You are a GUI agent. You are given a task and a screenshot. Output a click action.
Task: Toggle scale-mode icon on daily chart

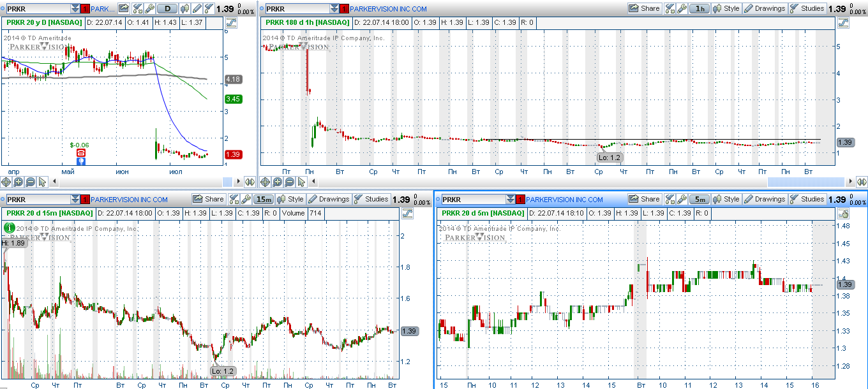pos(231,22)
